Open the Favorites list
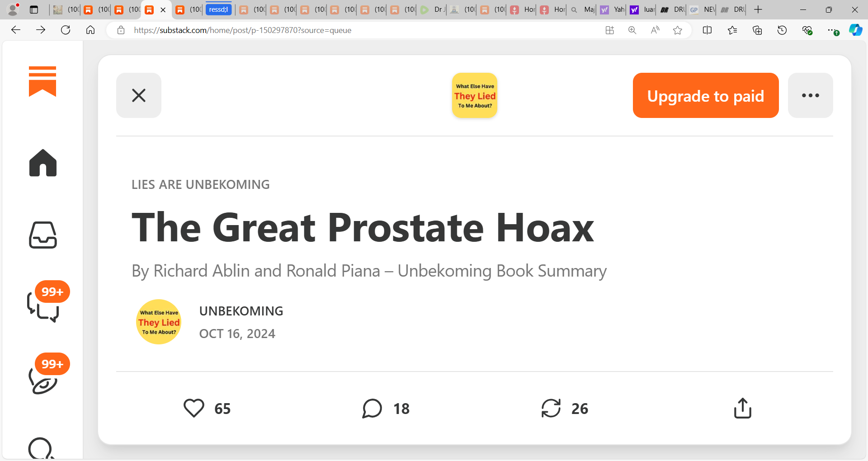This screenshot has width=868, height=461. tap(732, 30)
